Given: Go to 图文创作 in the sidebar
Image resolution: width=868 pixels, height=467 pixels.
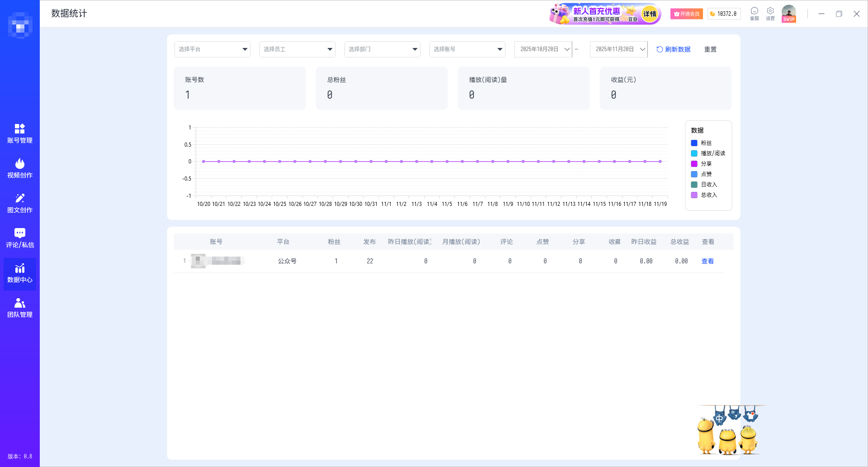Looking at the screenshot, I should (x=19, y=203).
